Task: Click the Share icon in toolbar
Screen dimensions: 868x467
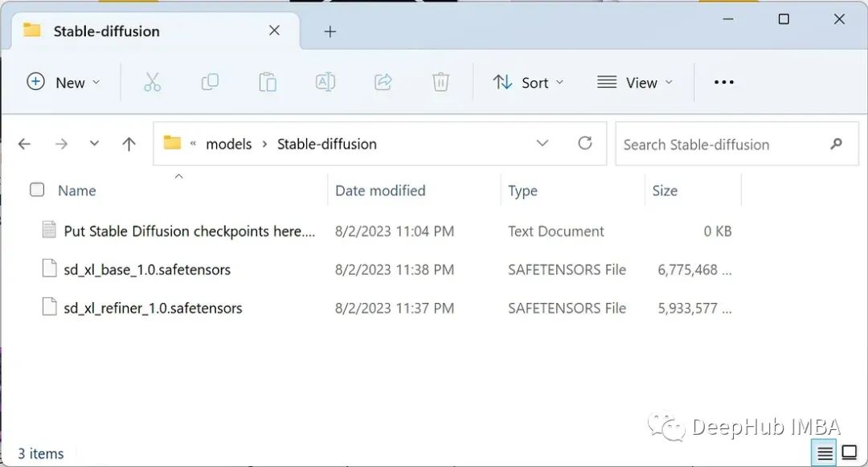Action: tap(383, 82)
